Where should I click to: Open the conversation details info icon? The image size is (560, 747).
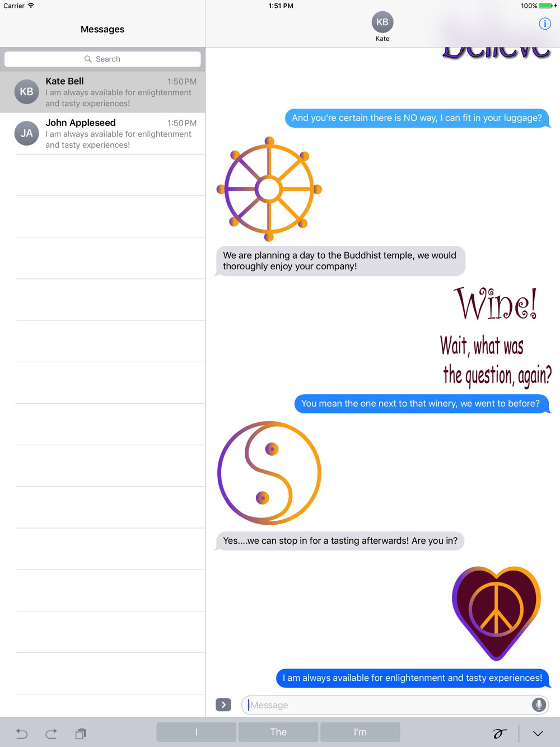point(544,24)
